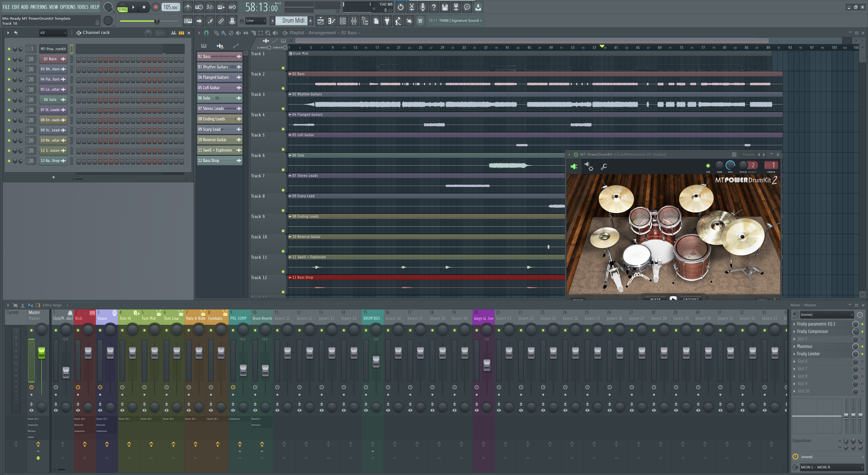
Task: Toggle Track 3 mute switch in playlist
Action: pyautogui.click(x=283, y=109)
